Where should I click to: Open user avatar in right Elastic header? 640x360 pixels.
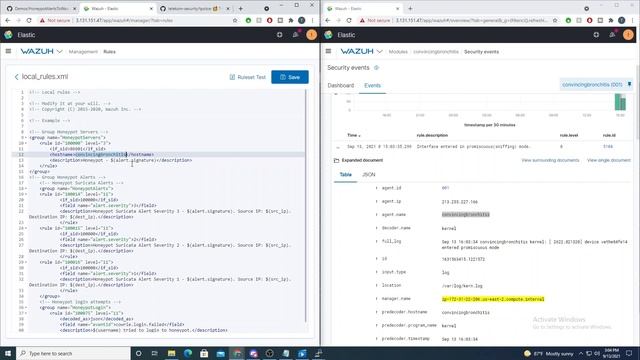click(x=628, y=35)
